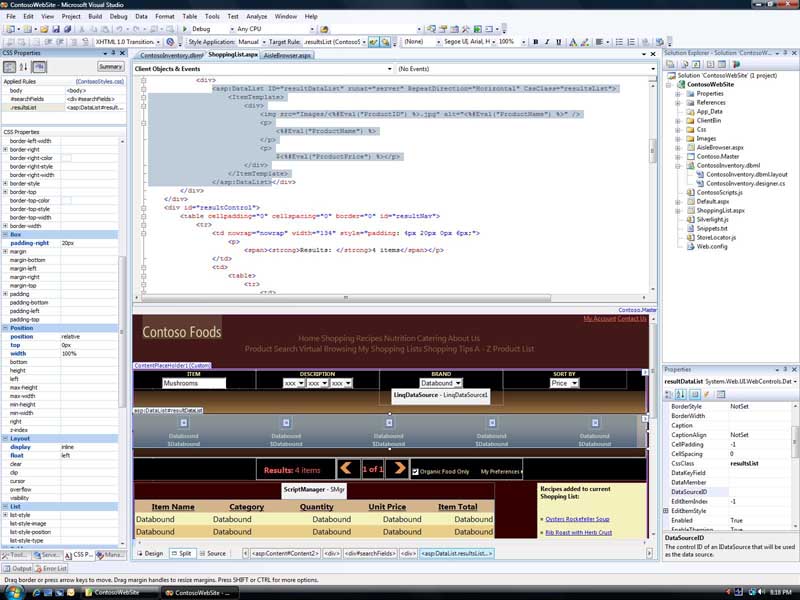
Task: Open Solution Configurations Debug dropdown
Action: click(x=232, y=29)
